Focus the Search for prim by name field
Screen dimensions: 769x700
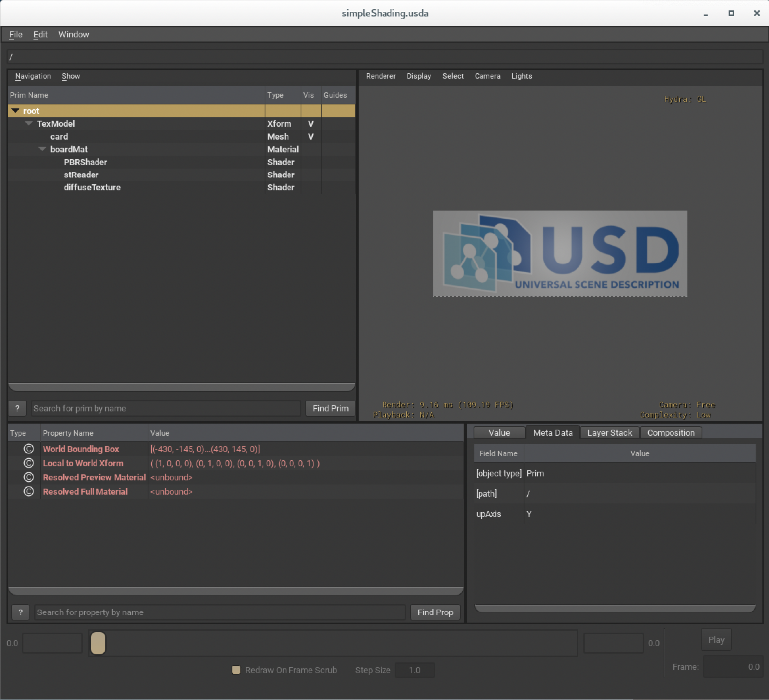pyautogui.click(x=166, y=408)
